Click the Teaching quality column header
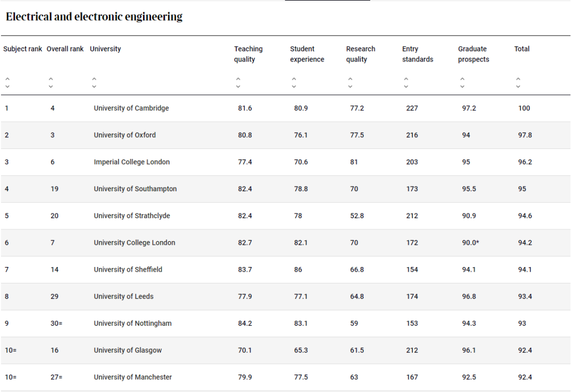 point(248,54)
